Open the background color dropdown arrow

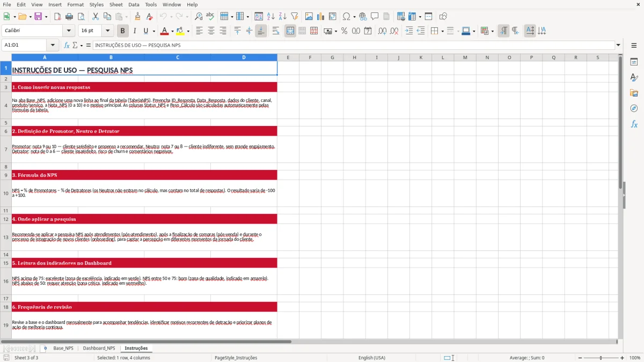tap(188, 31)
